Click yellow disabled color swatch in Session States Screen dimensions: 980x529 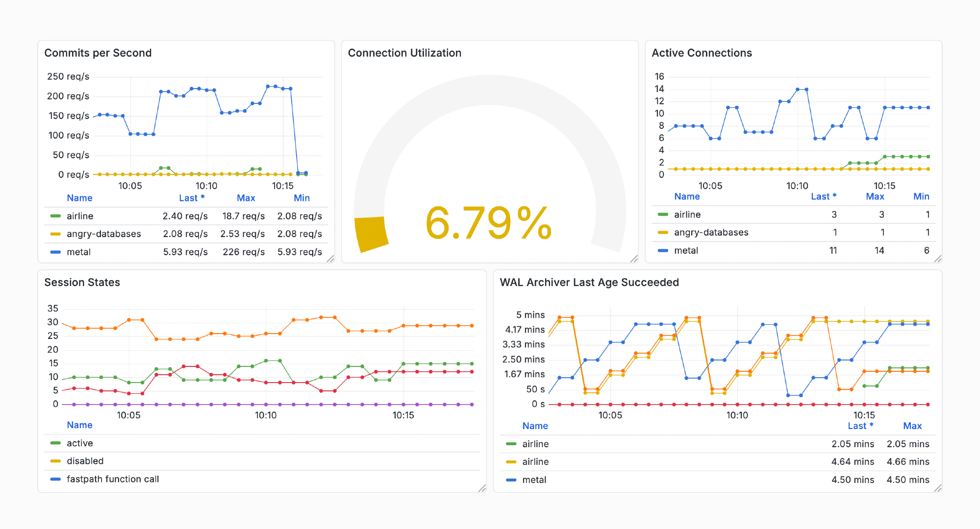[x=55, y=461]
